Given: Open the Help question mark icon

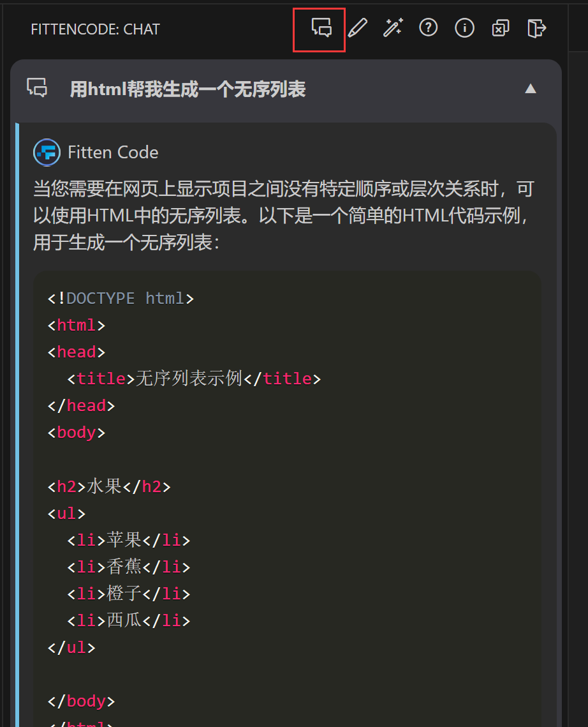Looking at the screenshot, I should pos(428,28).
